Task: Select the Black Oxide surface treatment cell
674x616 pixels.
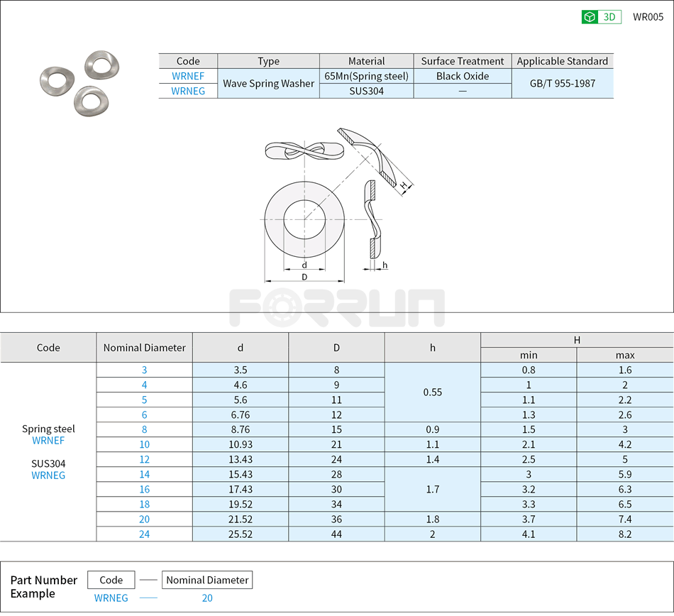Action: (462, 76)
